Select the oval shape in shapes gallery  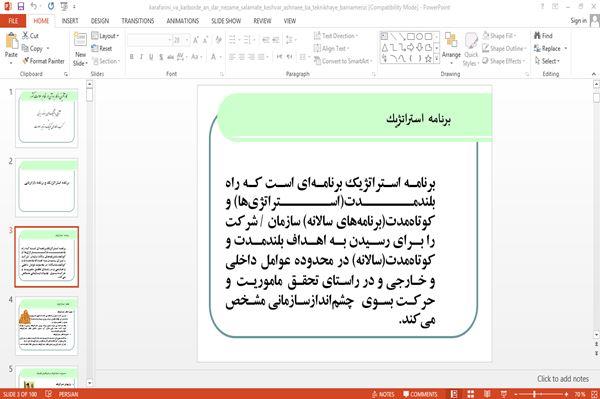pos(420,37)
